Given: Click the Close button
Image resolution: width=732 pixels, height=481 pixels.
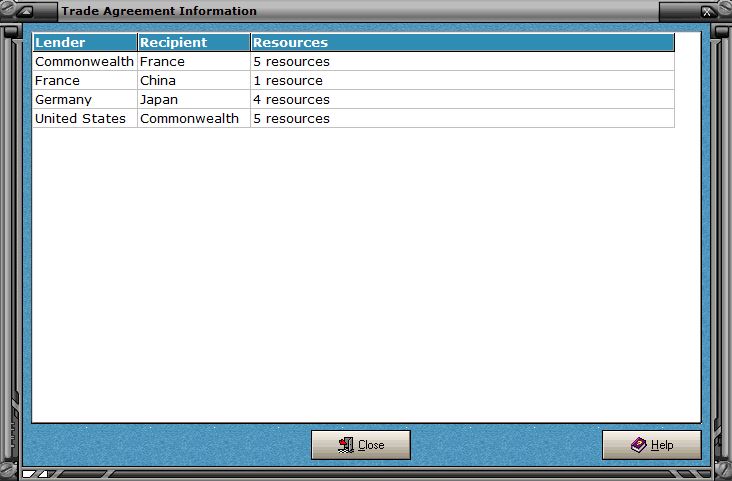Looking at the screenshot, I should [361, 445].
